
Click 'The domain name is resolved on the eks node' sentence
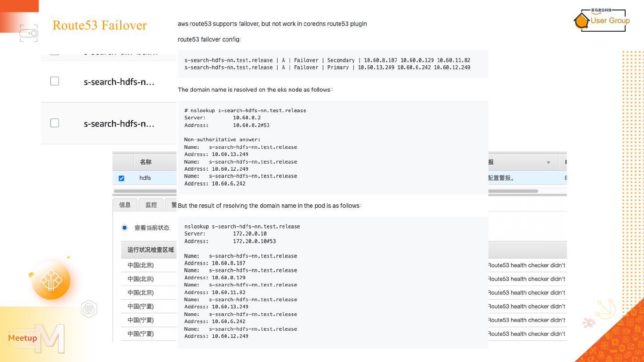coord(255,89)
